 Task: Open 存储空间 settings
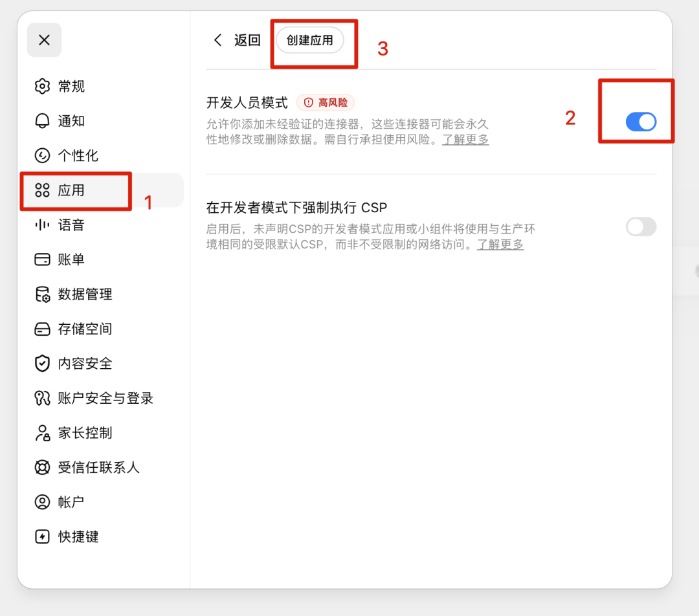pyautogui.click(x=102, y=329)
